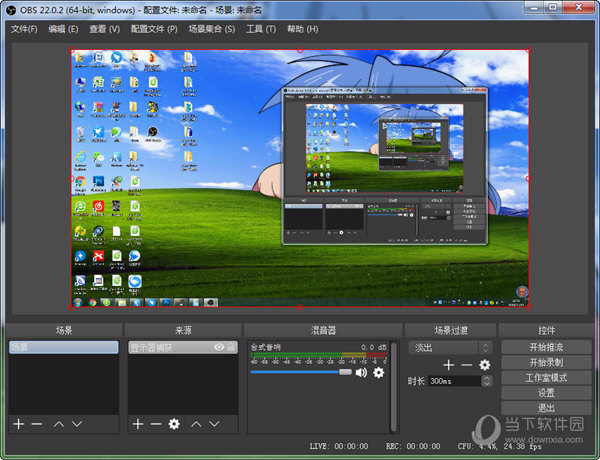Click the CPU usage and fps status text

click(499, 446)
